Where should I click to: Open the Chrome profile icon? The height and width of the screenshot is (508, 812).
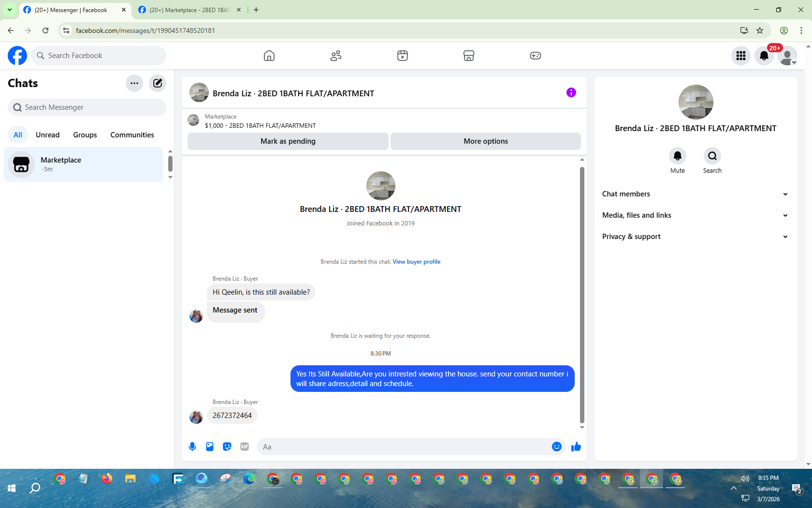tap(784, 30)
